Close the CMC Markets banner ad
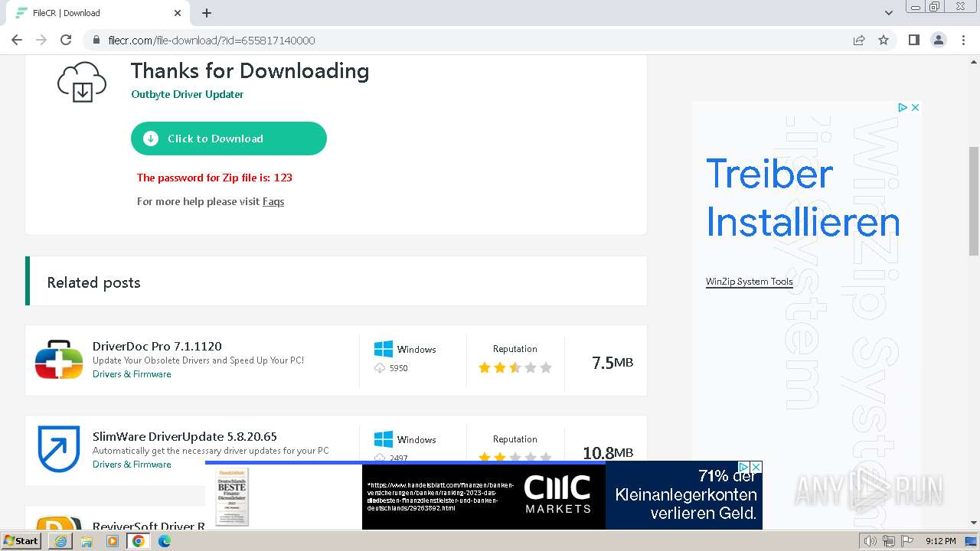 point(756,467)
